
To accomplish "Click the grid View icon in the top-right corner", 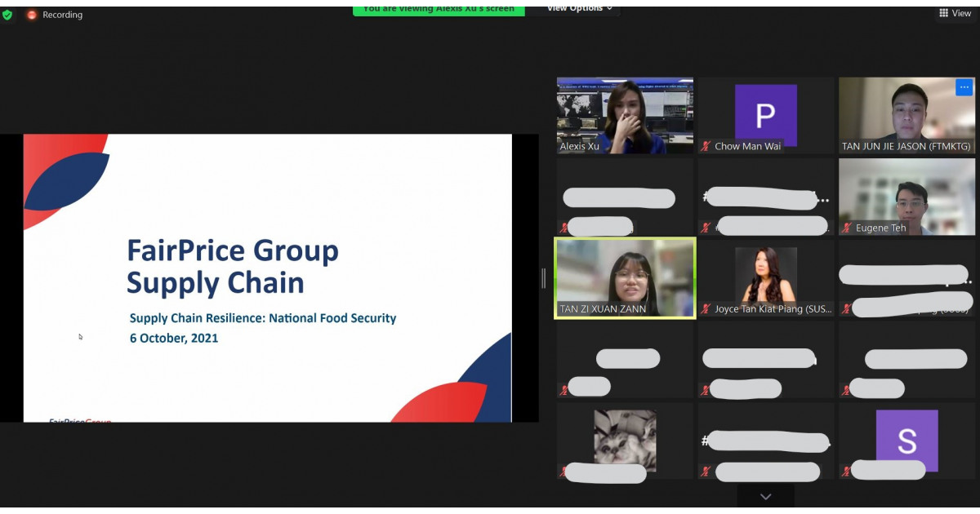I will point(942,13).
